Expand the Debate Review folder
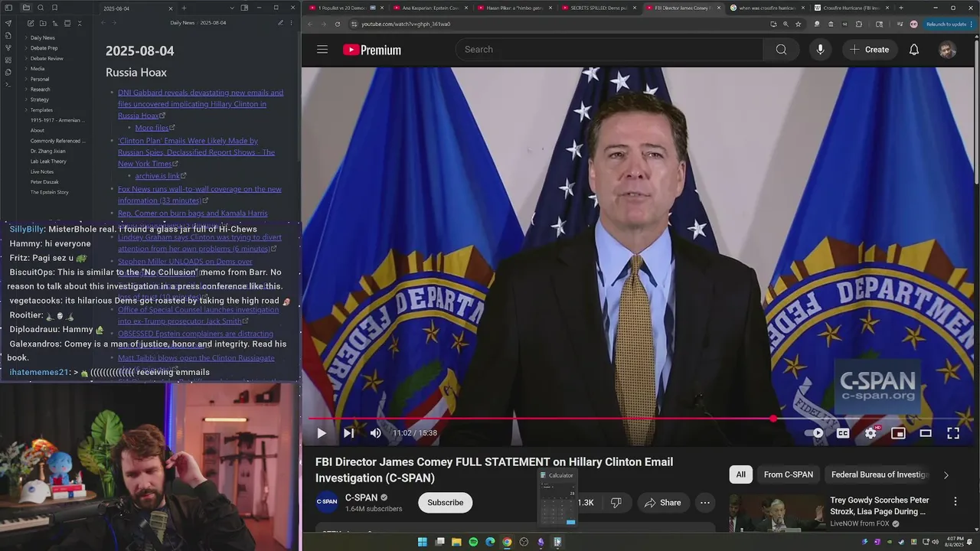 pos(47,58)
